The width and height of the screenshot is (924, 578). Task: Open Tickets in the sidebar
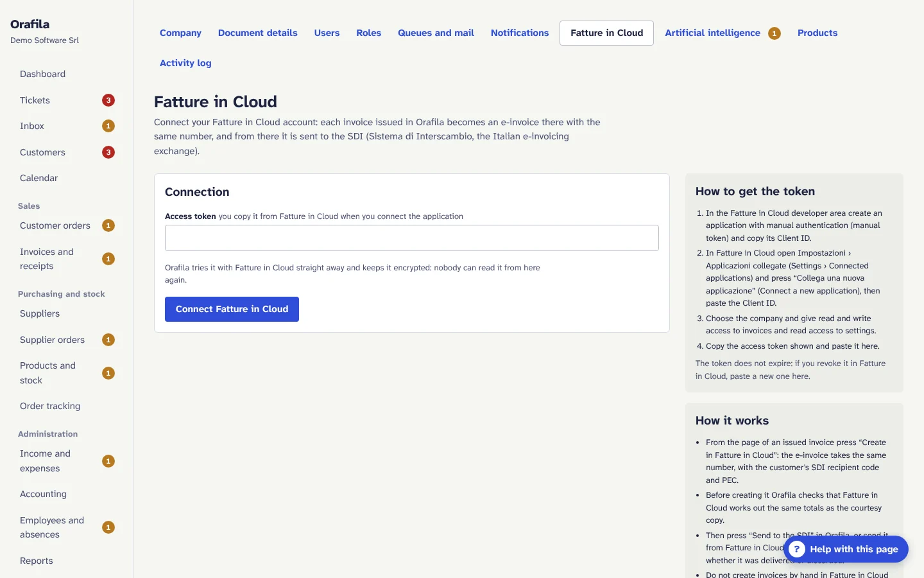66,100
